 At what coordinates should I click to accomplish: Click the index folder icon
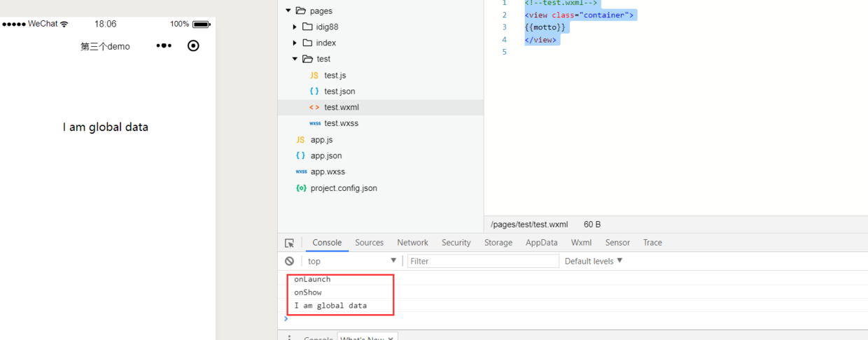tap(307, 43)
